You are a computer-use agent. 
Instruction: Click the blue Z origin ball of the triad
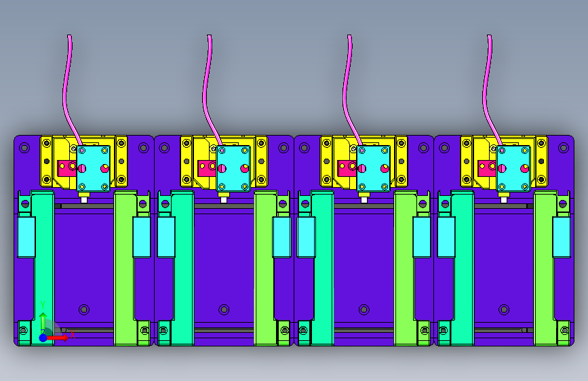tap(43, 338)
